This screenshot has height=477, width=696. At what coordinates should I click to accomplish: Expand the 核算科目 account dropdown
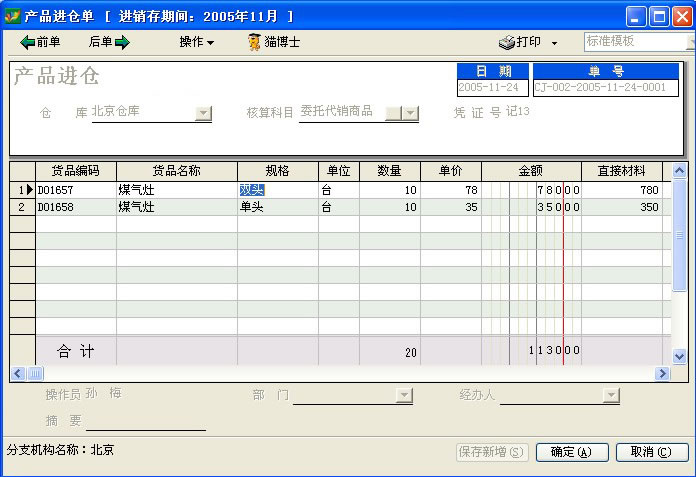click(410, 113)
